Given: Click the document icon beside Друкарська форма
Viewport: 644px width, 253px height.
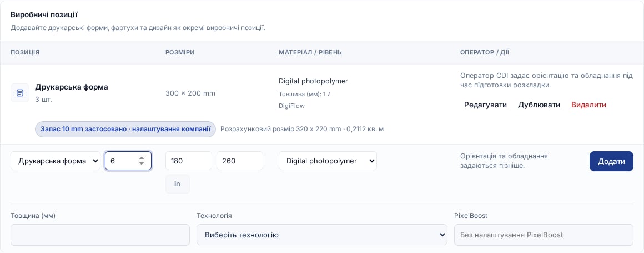Looking at the screenshot, I should click(x=20, y=93).
